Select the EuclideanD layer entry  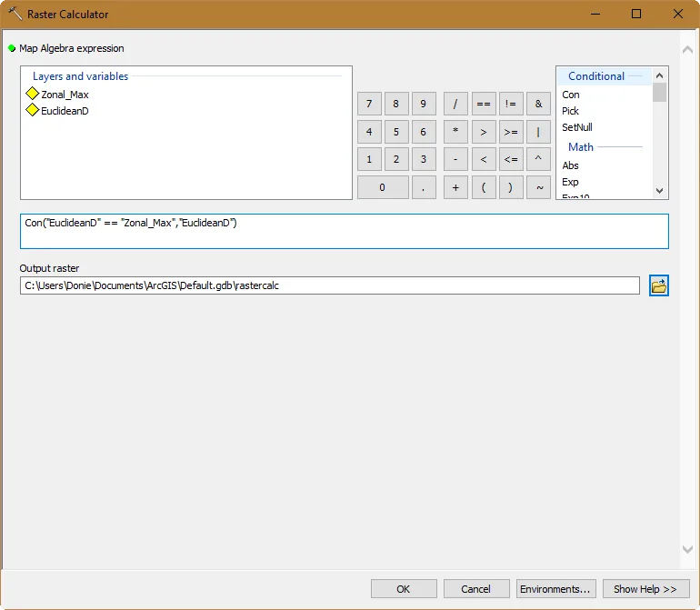pyautogui.click(x=57, y=110)
